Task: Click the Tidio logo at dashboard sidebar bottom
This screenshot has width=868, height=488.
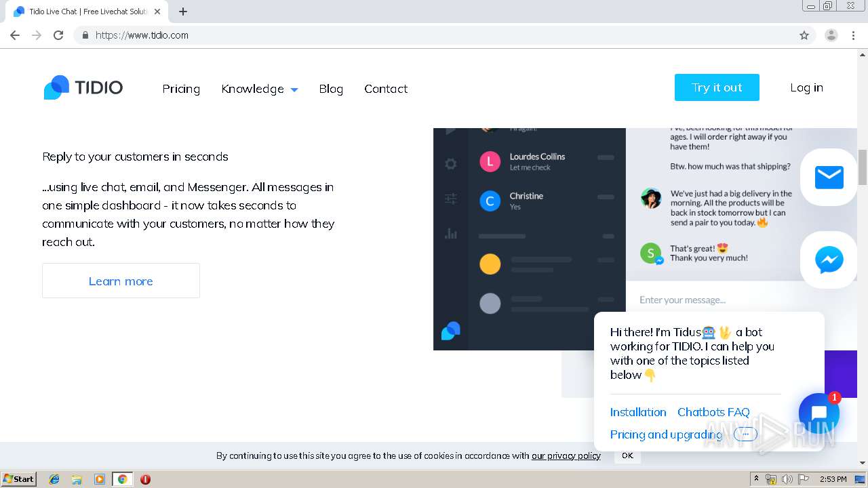Action: [451, 331]
